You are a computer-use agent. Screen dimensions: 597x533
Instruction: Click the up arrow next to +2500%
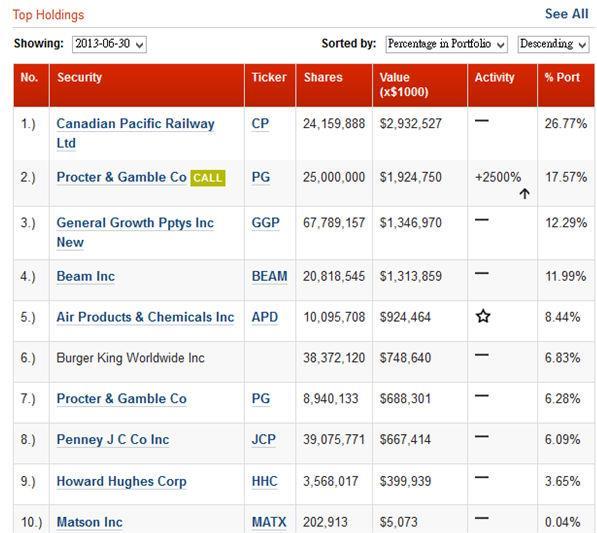point(524,193)
